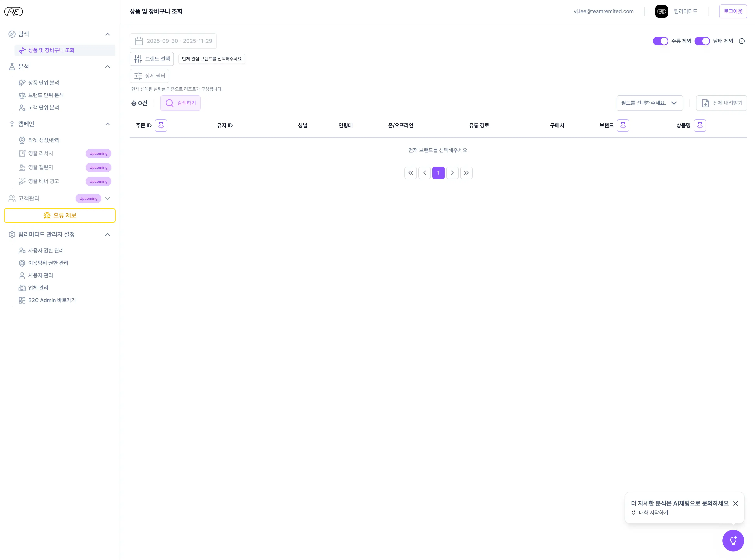Toggle the 브랜드 column pin
755x560 pixels.
tap(623, 125)
